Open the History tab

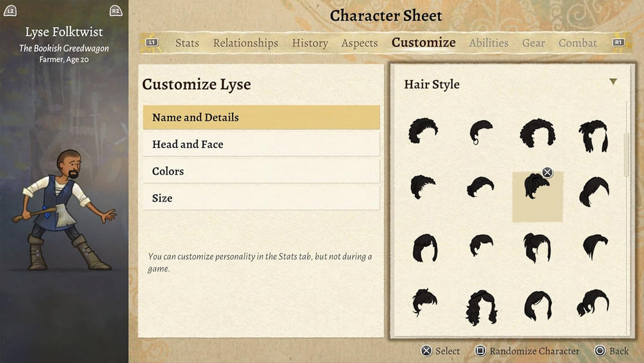pos(310,43)
